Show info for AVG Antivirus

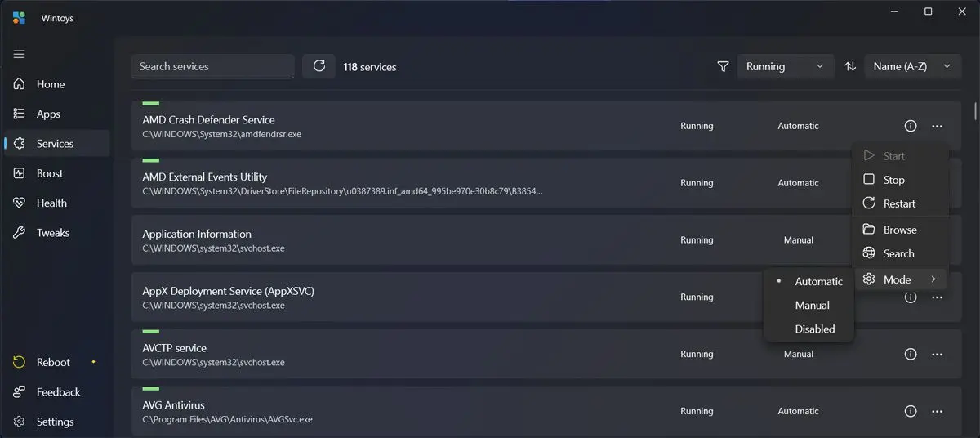pyautogui.click(x=911, y=411)
